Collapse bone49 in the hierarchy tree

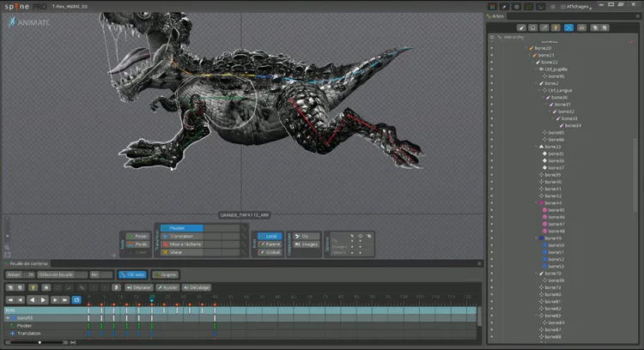(x=537, y=238)
